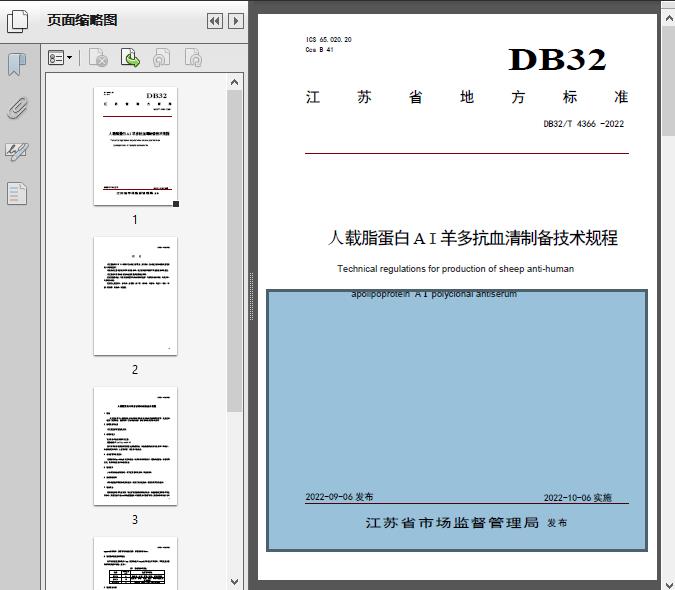The image size is (675, 590).
Task: Click the Chinese title 人载脂蛋白AI羊多抗血清制备技术规程
Action: point(473,238)
